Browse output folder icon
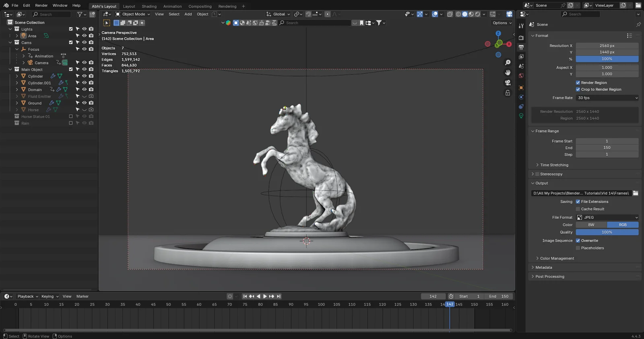 (636, 193)
